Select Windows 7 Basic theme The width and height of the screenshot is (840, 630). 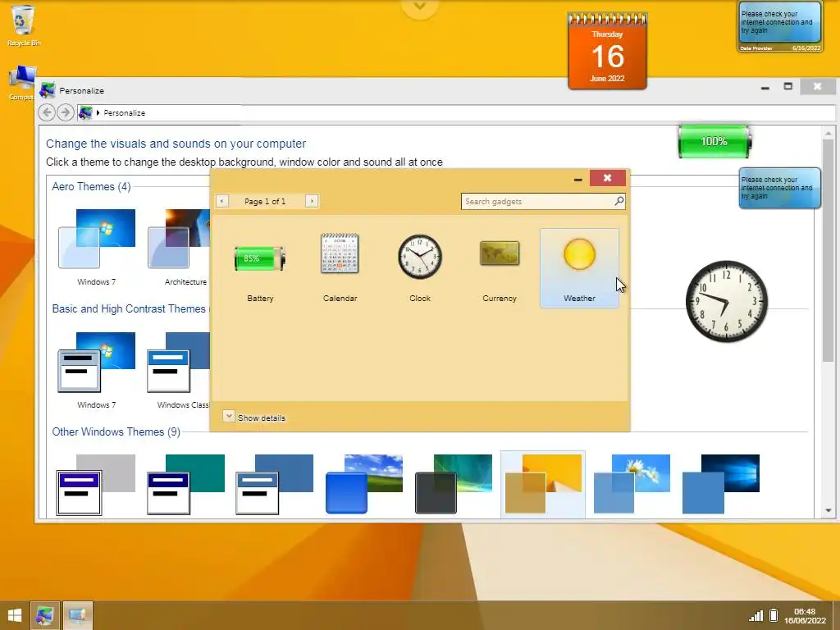97,371
